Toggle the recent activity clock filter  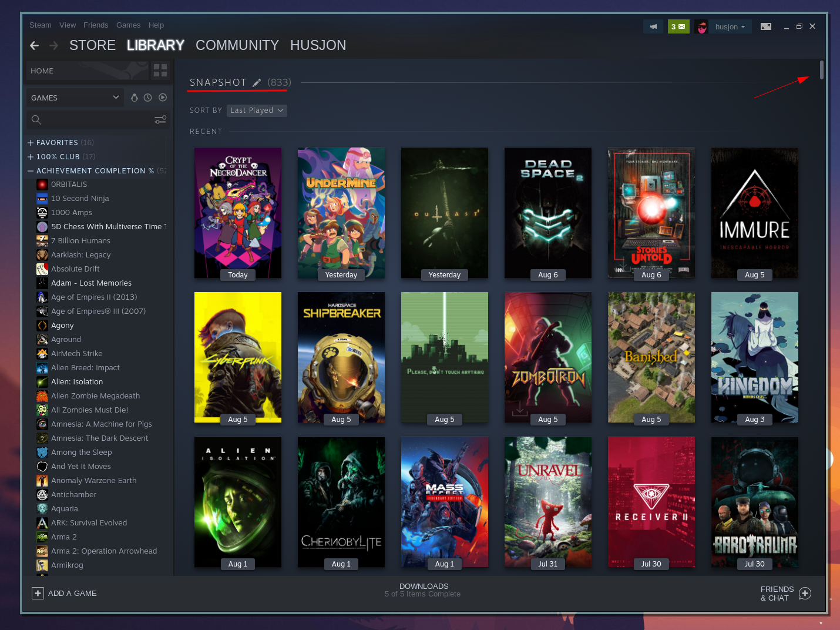tap(148, 98)
